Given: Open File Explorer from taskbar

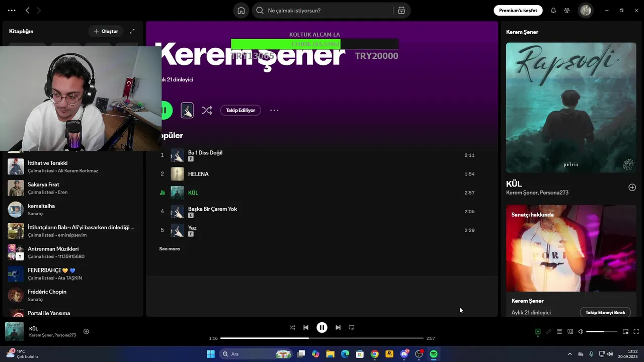Looking at the screenshot, I should (x=330, y=354).
